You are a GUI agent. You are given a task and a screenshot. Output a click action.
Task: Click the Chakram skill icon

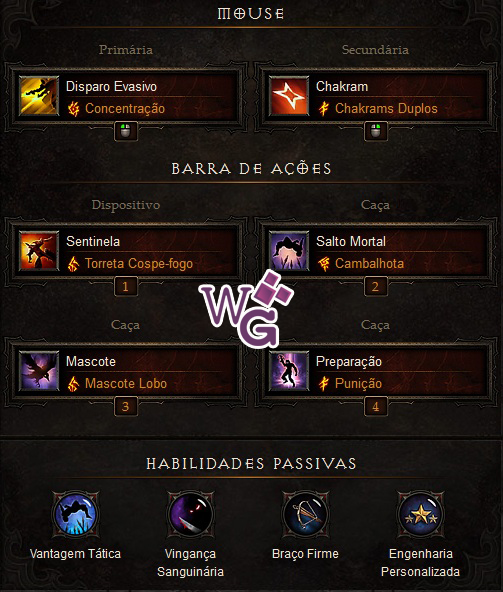click(289, 96)
